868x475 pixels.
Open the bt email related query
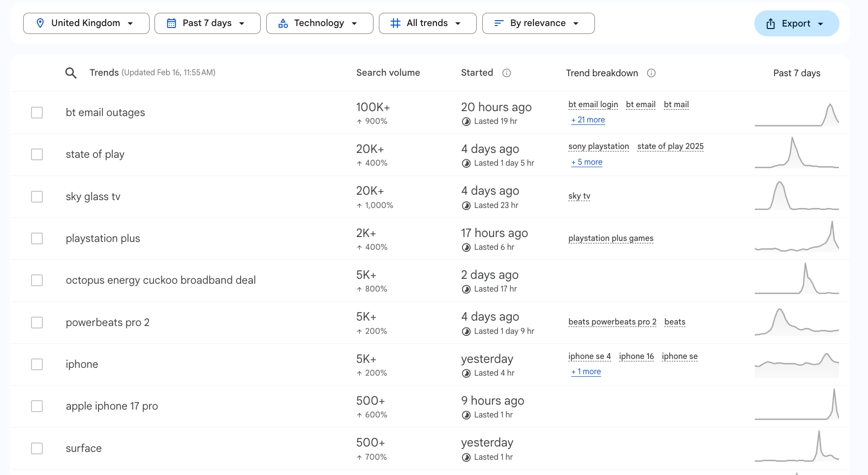click(641, 104)
